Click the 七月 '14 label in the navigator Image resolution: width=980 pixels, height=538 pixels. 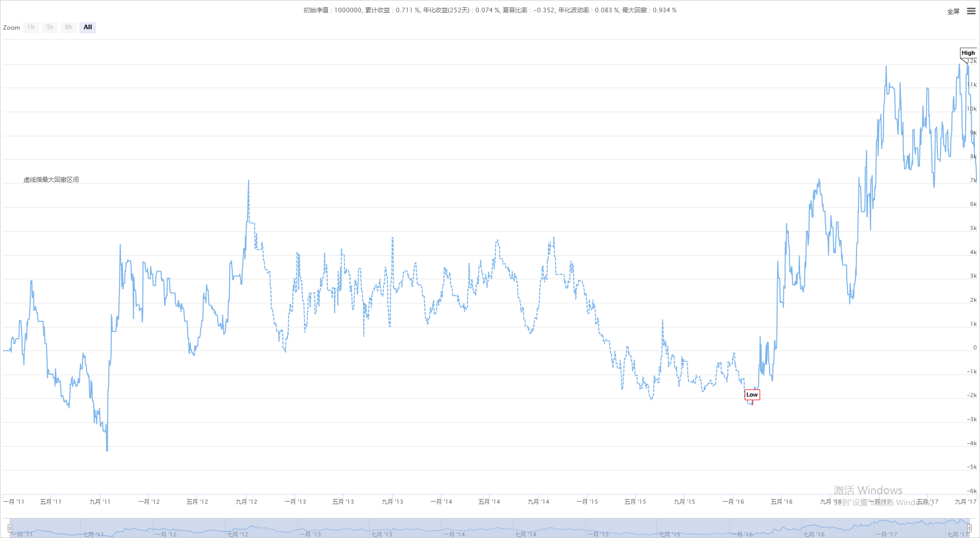(x=525, y=534)
